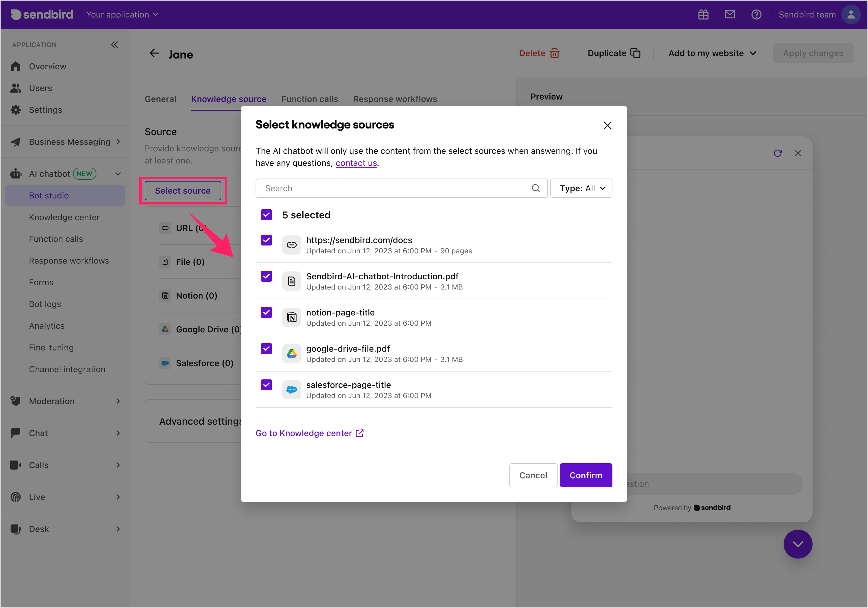Uncheck the notion-page-title checkbox
This screenshot has height=608, width=868.
click(x=266, y=312)
